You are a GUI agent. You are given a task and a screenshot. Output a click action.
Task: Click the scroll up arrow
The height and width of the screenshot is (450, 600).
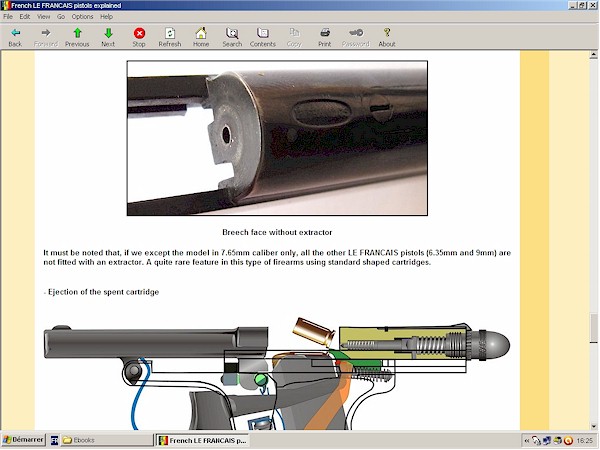pyautogui.click(x=593, y=55)
